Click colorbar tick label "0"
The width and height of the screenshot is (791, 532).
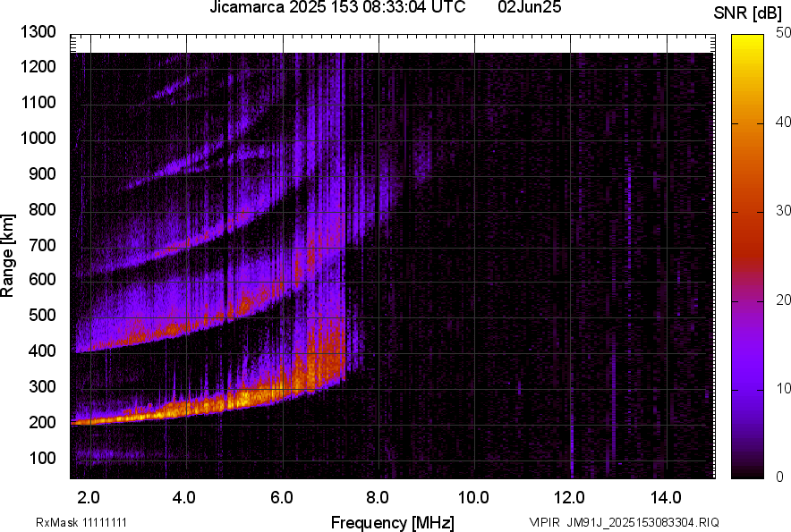(x=780, y=477)
